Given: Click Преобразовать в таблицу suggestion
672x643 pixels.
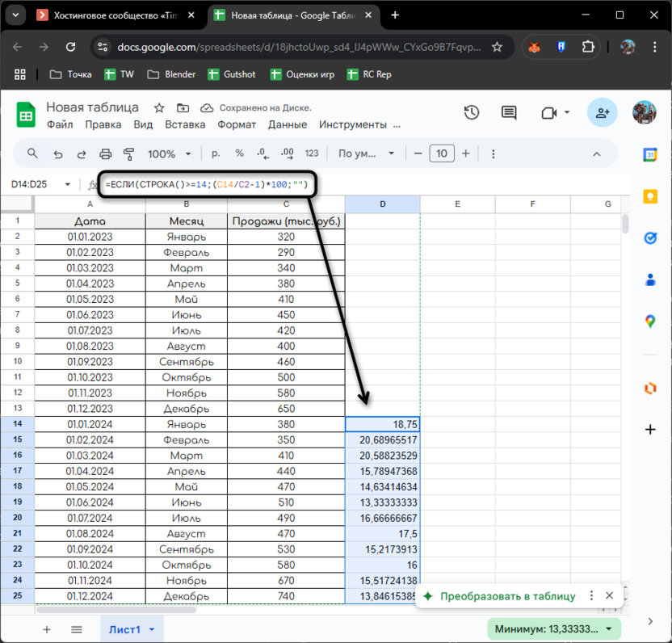Looking at the screenshot, I should coord(507,596).
